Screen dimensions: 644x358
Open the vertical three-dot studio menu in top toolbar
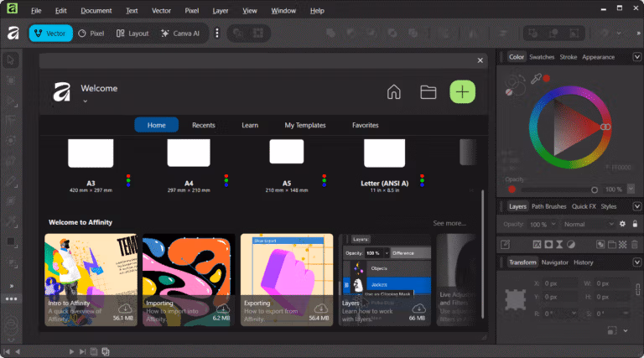pyautogui.click(x=217, y=33)
